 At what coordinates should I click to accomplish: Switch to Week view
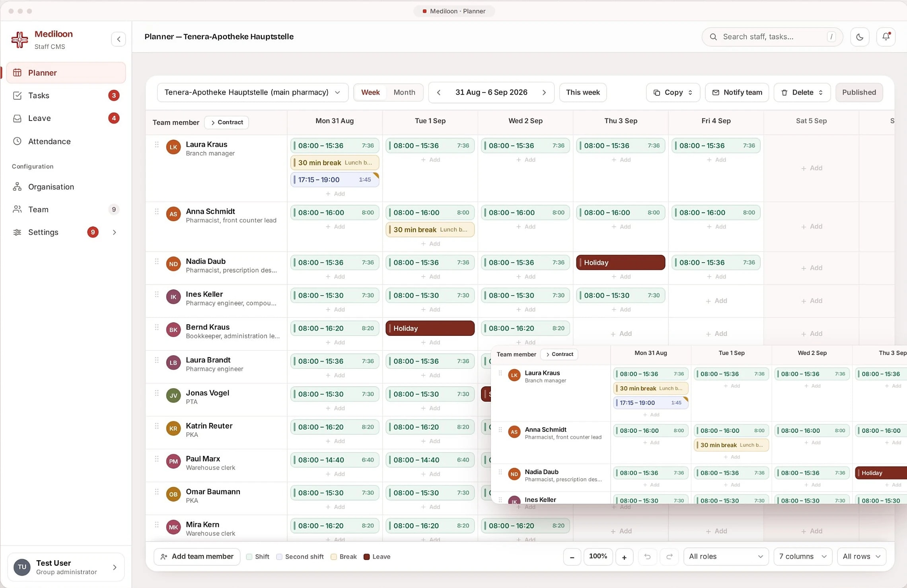click(370, 93)
